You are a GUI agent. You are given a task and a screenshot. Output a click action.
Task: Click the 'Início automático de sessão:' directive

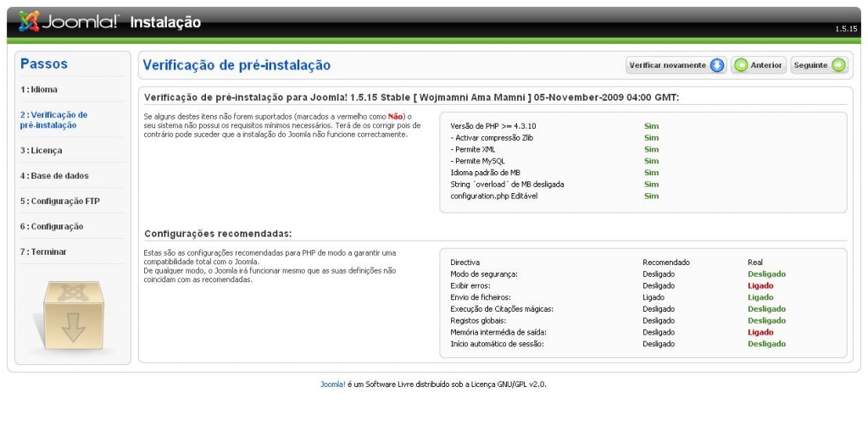click(497, 344)
